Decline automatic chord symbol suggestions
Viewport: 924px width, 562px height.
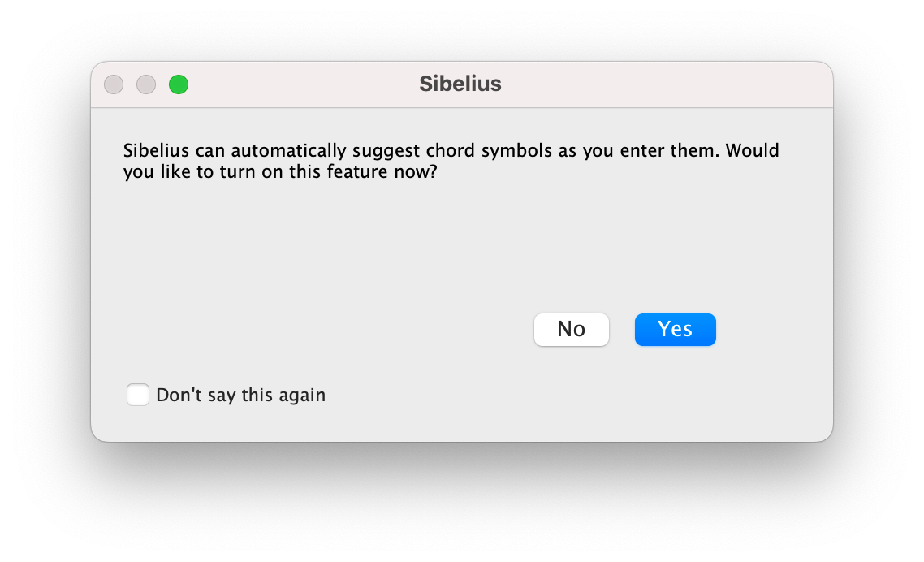point(571,330)
